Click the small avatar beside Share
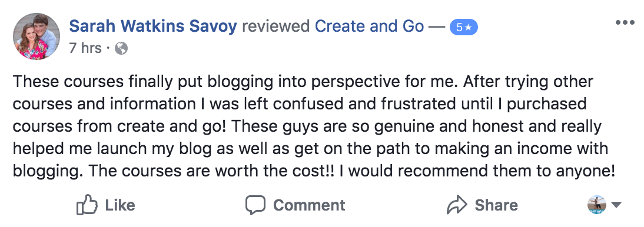 597,205
